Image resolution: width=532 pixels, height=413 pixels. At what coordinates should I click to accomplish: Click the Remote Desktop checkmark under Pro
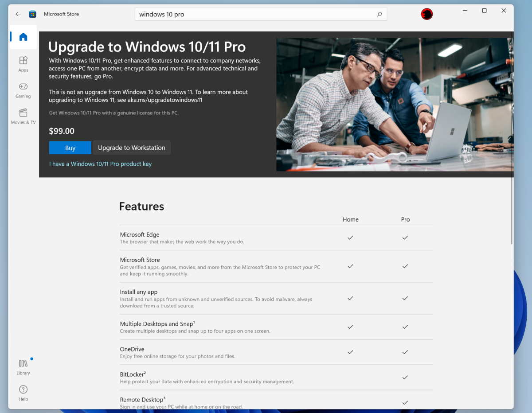405,402
